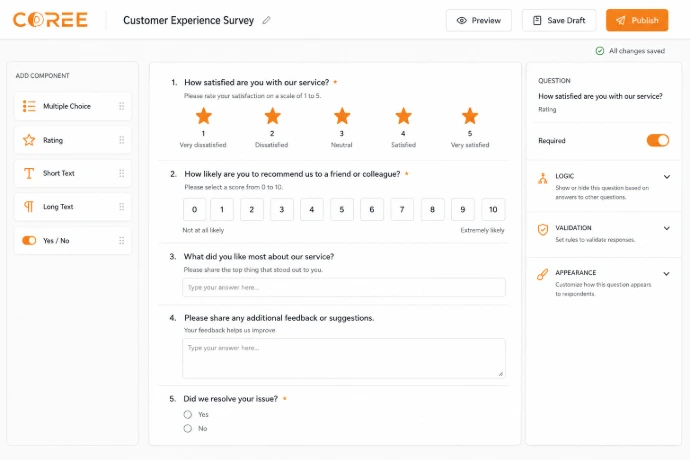
Task: Select question 4 'Please share any additional feedback' heading
Action: tap(279, 318)
